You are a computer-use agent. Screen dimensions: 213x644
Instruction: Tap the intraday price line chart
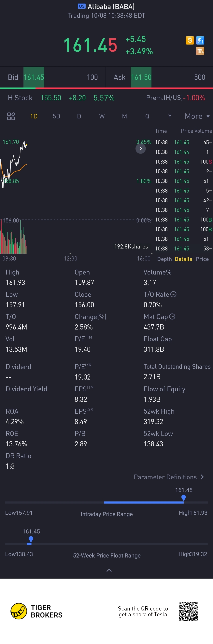[14, 165]
